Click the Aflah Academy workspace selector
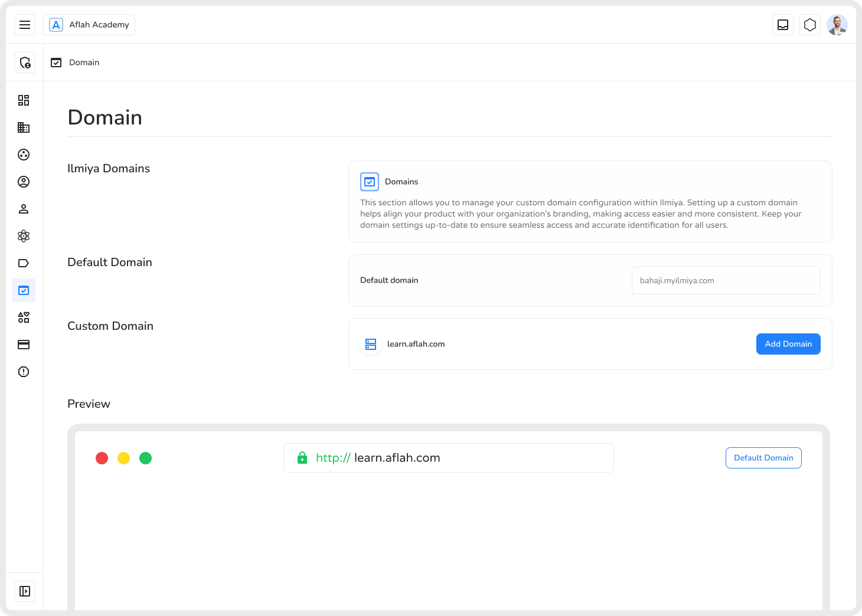This screenshot has width=862, height=616. click(x=89, y=25)
